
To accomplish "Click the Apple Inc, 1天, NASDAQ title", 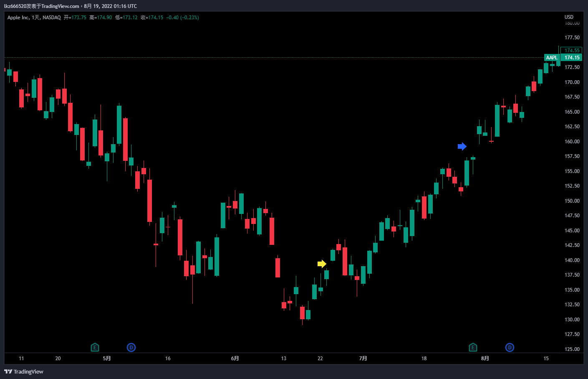I will (34, 18).
